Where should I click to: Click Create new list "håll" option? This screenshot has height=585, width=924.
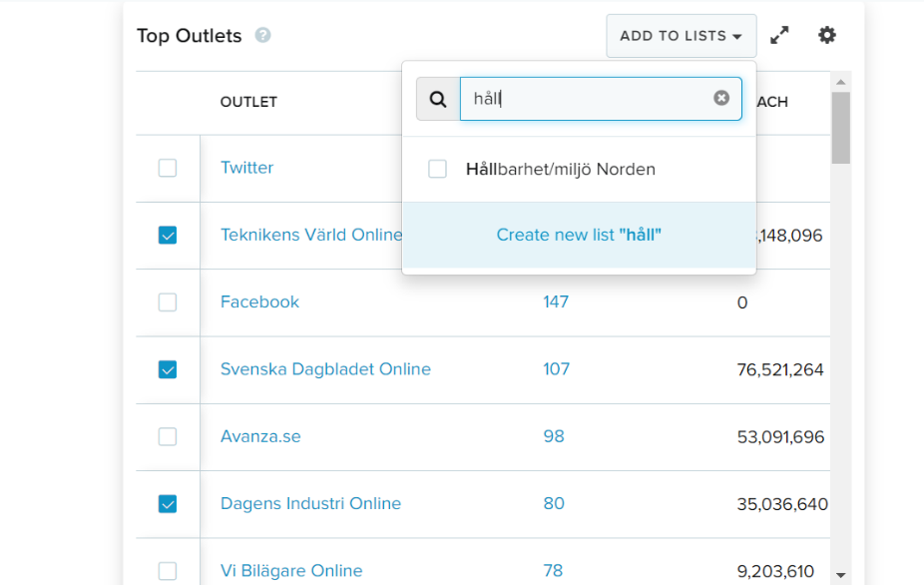pos(579,236)
